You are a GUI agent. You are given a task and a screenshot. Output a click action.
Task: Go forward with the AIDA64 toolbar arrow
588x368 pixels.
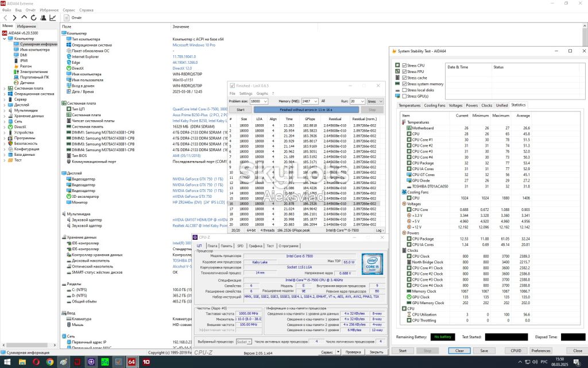[14, 18]
